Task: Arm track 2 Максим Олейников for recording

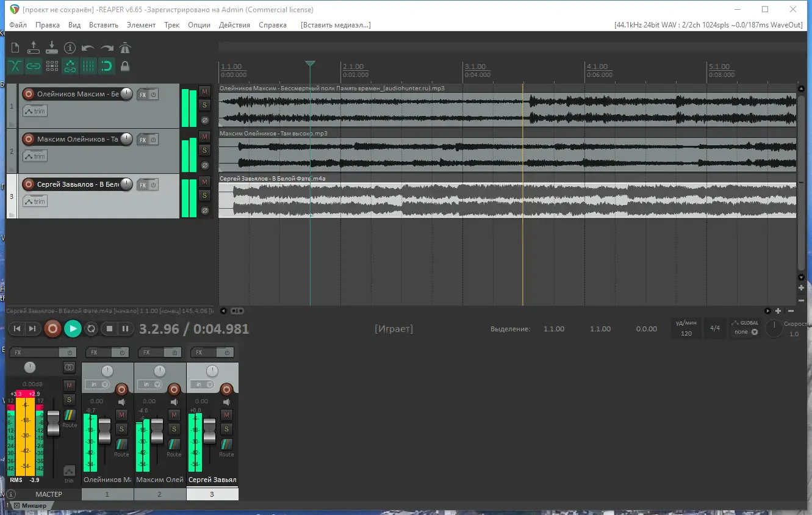Action: coord(28,139)
